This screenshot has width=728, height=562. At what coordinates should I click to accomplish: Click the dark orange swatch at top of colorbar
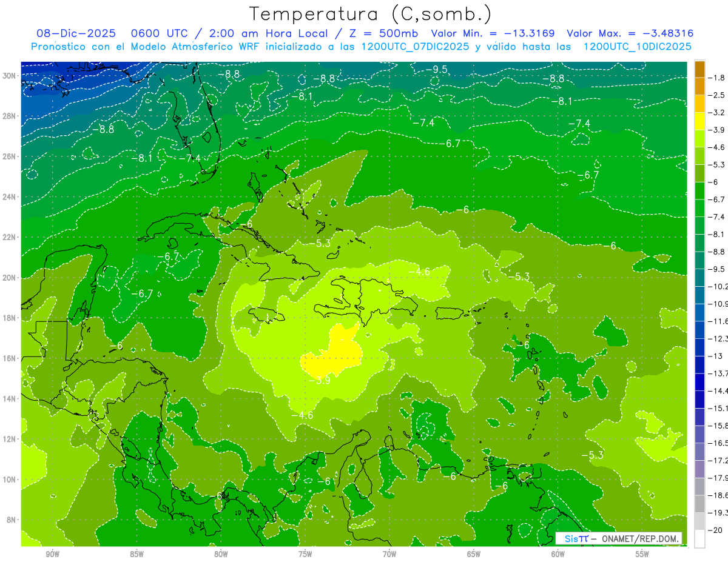(699, 70)
